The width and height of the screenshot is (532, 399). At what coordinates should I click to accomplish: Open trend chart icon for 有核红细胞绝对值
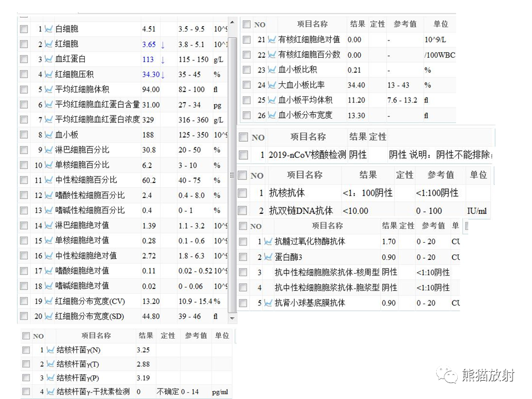click(x=272, y=40)
